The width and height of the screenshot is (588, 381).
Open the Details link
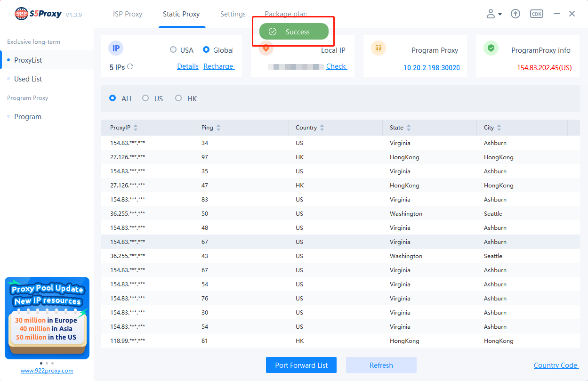click(x=188, y=66)
